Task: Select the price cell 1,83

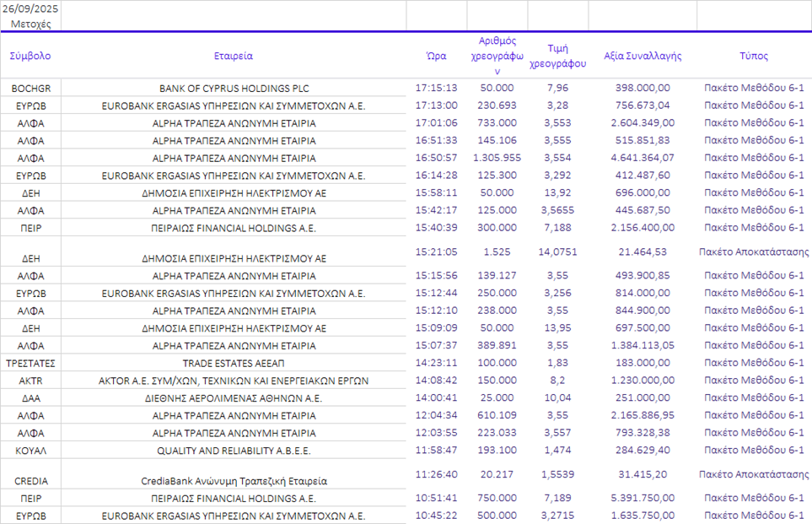Action: (x=557, y=363)
